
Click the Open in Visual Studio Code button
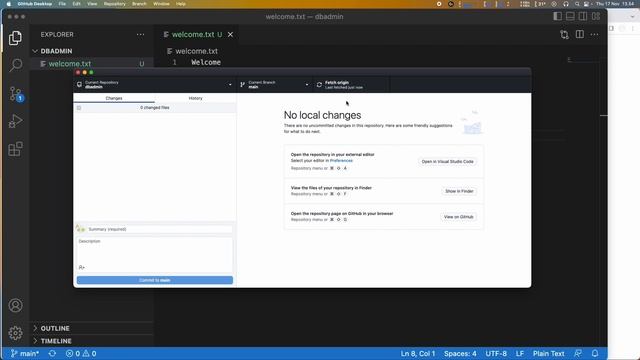(x=447, y=162)
